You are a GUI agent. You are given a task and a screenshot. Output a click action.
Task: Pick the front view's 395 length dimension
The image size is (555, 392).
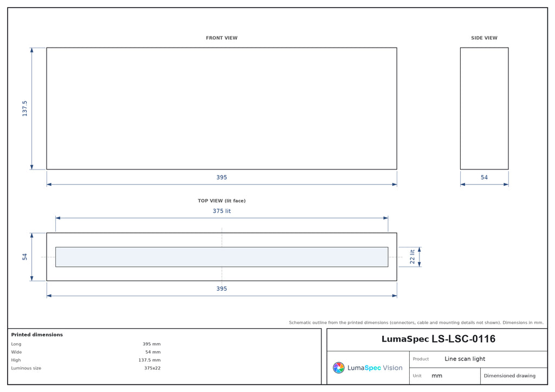222,178
